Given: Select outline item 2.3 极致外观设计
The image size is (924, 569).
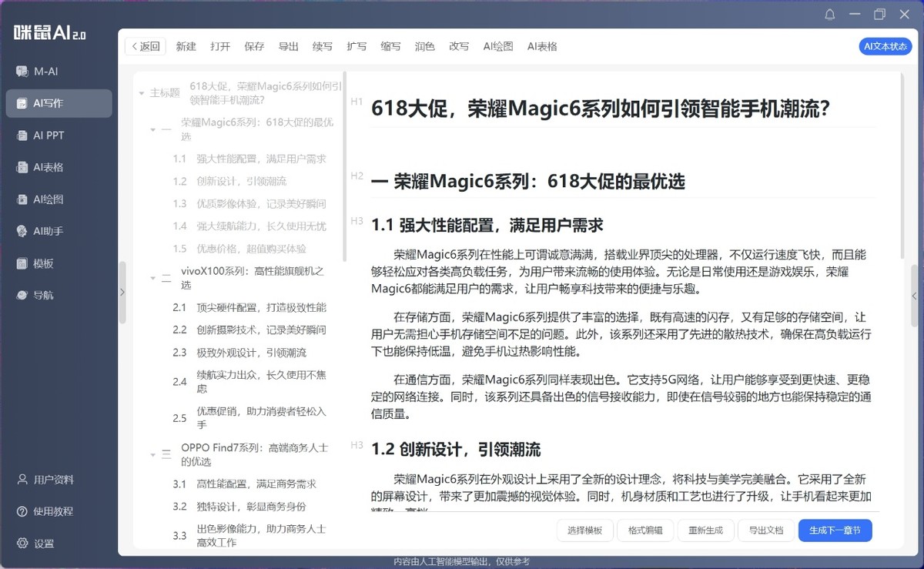Looking at the screenshot, I should [239, 353].
